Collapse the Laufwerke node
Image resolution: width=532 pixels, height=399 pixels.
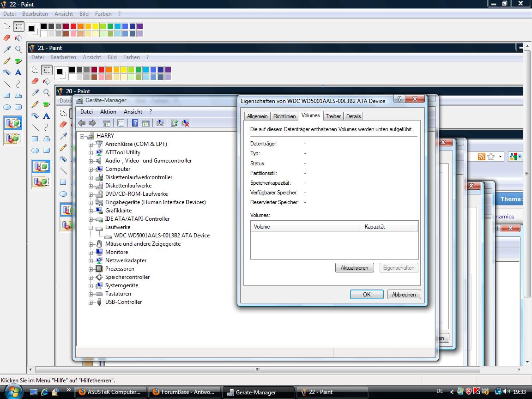click(x=91, y=228)
